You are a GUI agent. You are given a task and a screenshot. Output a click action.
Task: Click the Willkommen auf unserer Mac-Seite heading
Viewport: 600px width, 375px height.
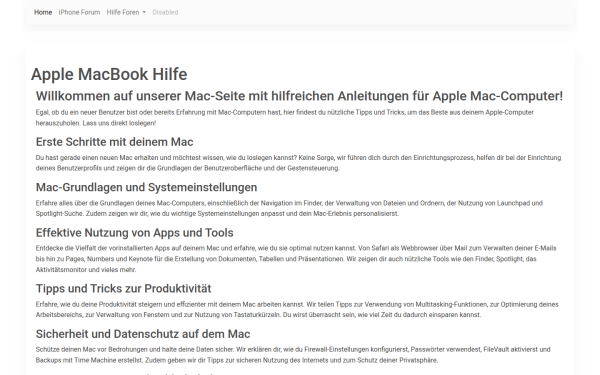point(299,96)
